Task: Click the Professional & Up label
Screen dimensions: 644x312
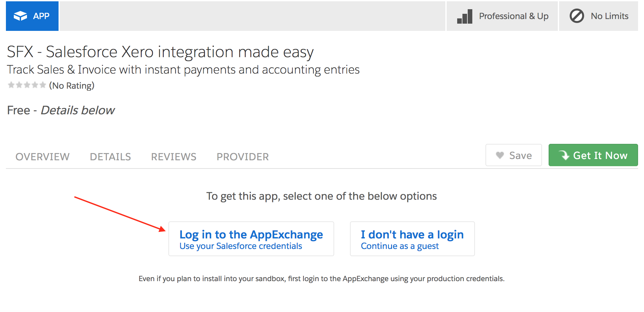Action: tap(514, 16)
